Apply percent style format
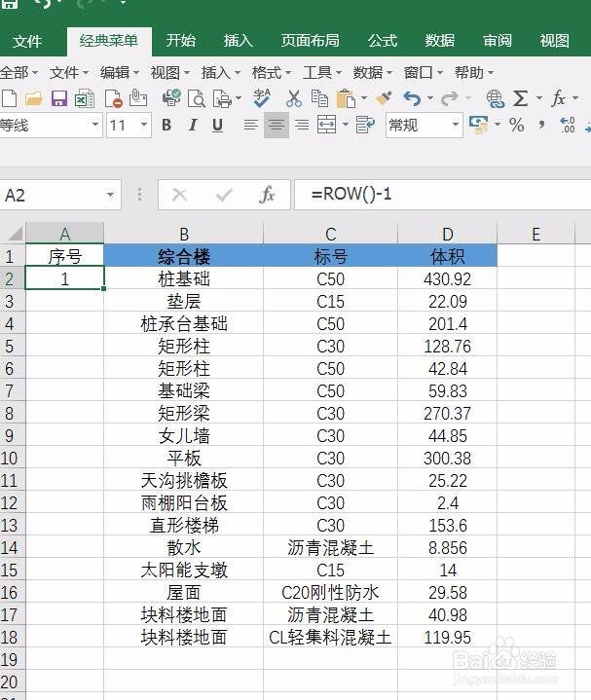This screenshot has width=591, height=700. coord(516,125)
